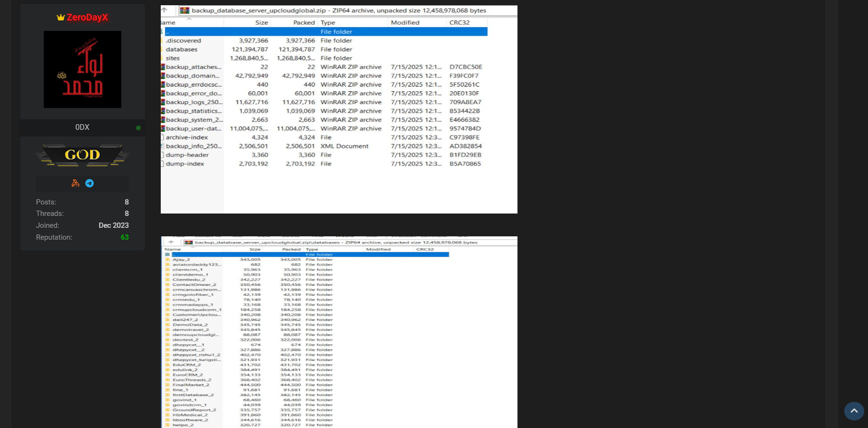Click the CRC32 column header in top archive
The height and width of the screenshot is (428, 868).
[459, 22]
